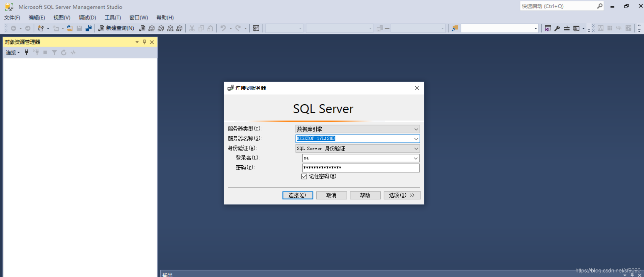
Task: Click the DAX query icon
Action: tap(180, 28)
